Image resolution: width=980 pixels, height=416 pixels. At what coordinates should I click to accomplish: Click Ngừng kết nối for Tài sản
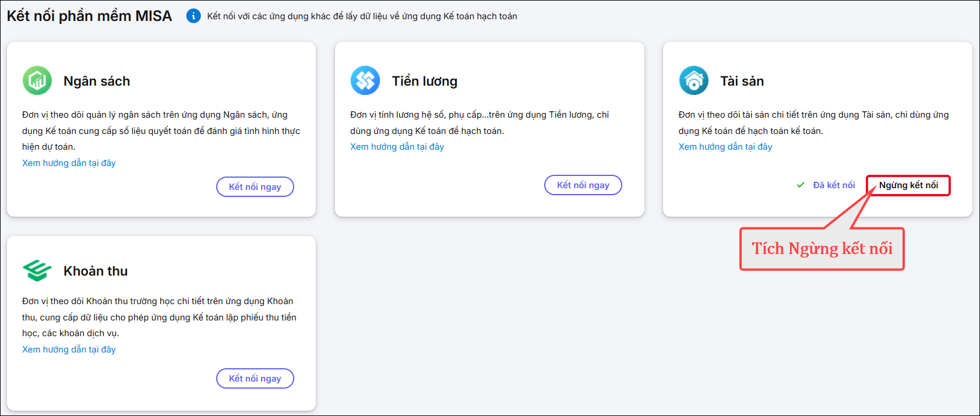pos(908,185)
